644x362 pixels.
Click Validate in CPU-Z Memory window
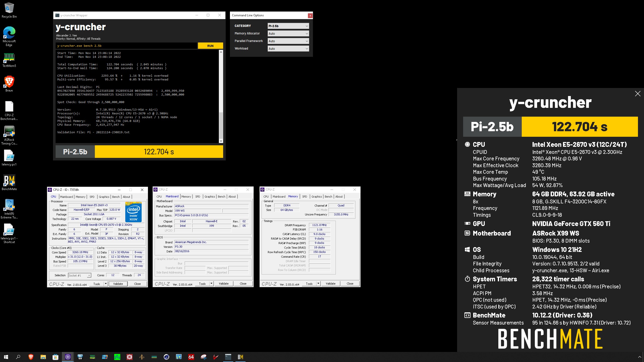[x=331, y=284]
